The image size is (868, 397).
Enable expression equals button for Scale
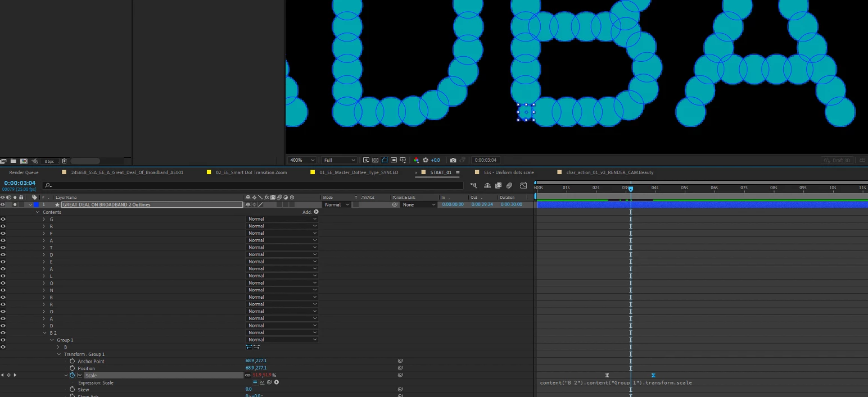pos(255,382)
